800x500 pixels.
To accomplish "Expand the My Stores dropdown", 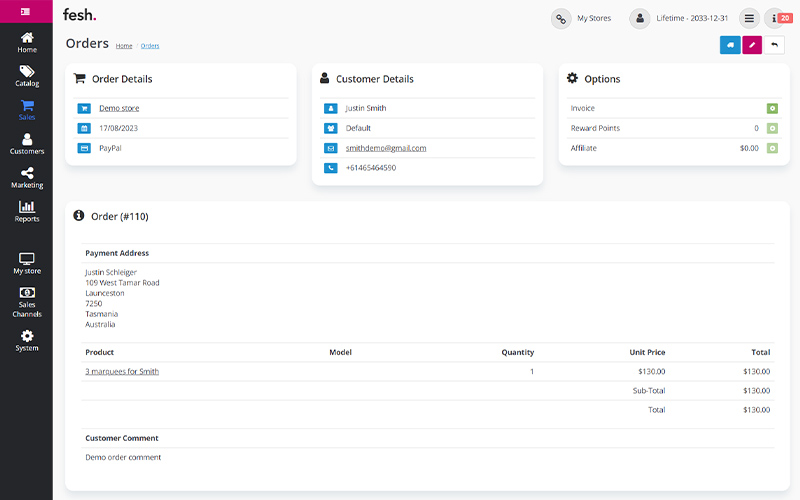I will tap(581, 18).
